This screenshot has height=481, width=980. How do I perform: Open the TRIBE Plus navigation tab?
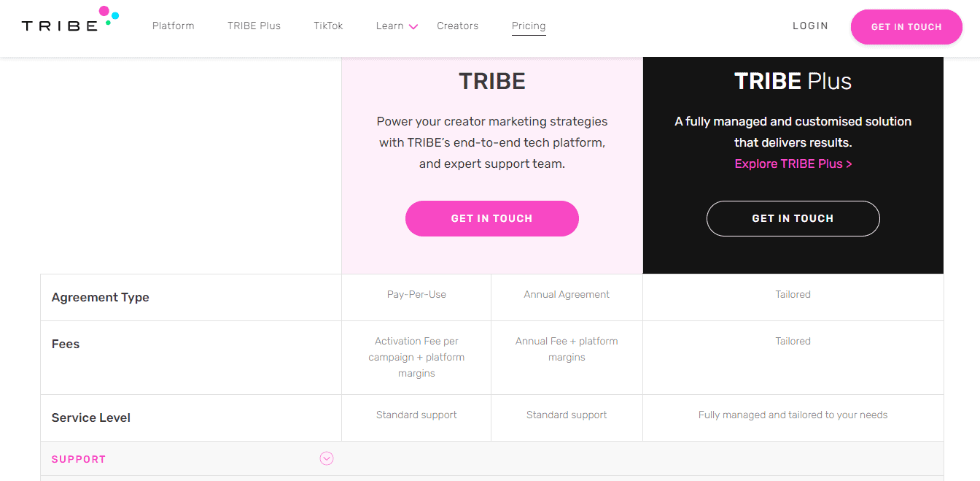tap(254, 26)
